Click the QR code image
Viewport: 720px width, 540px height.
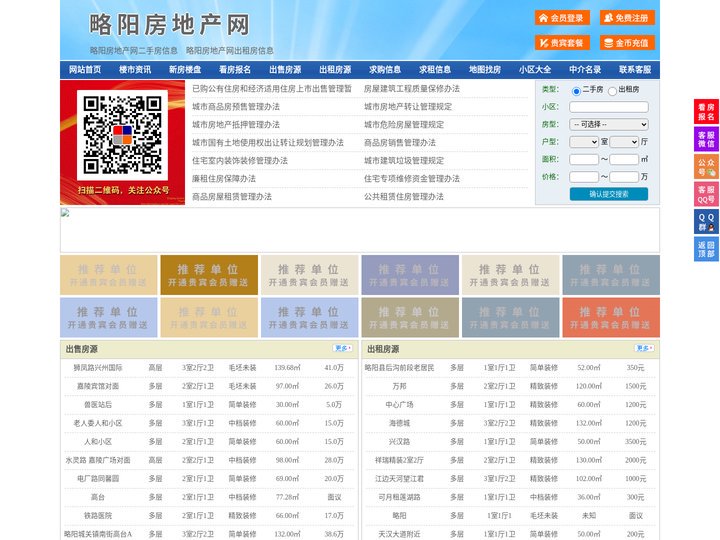click(x=122, y=135)
